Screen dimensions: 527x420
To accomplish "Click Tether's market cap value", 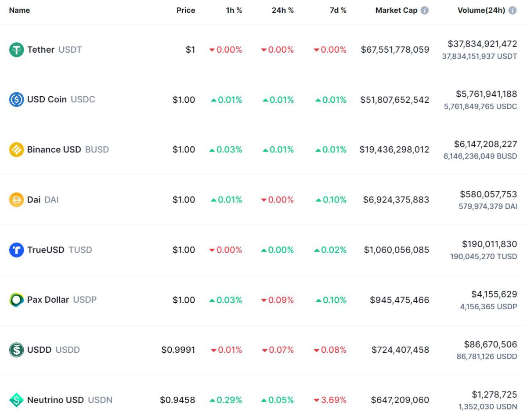I will pos(395,50).
